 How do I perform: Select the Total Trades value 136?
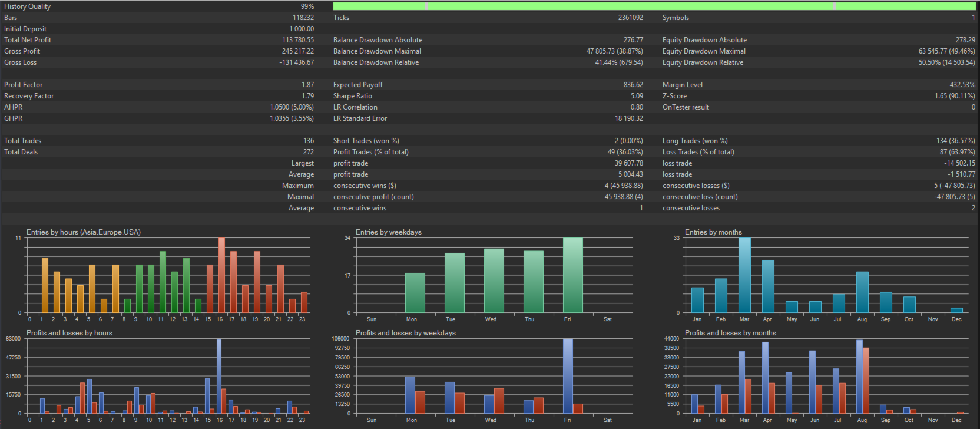(309, 141)
